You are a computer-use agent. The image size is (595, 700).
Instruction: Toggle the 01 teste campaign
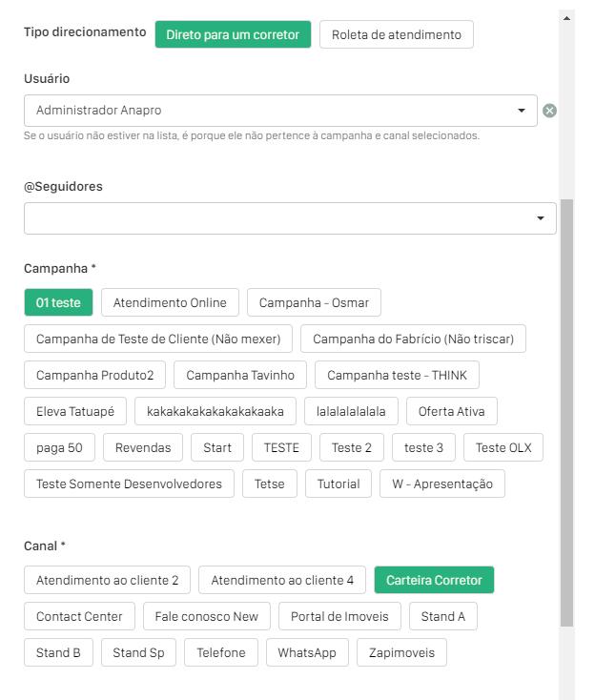click(x=58, y=302)
